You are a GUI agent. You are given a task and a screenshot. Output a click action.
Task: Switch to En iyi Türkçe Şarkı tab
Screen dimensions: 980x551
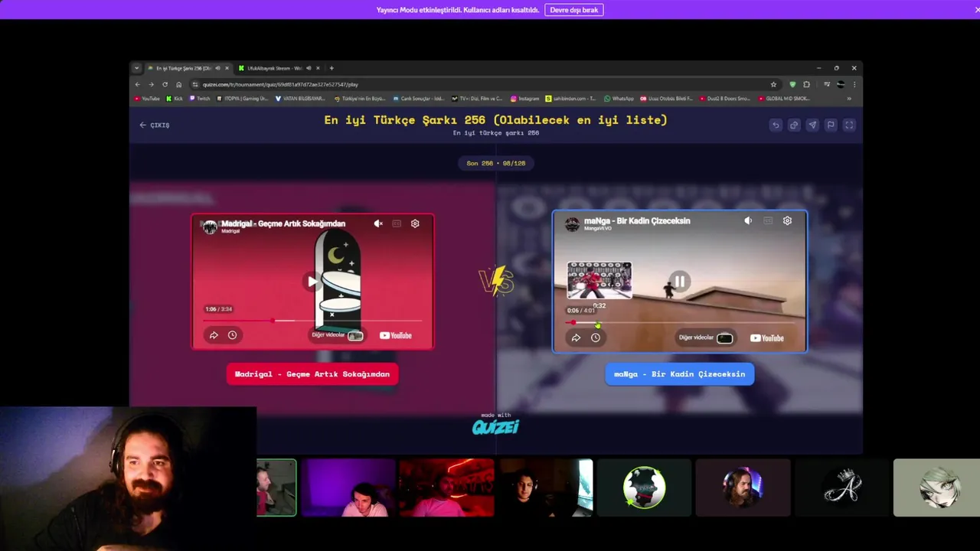(188, 68)
